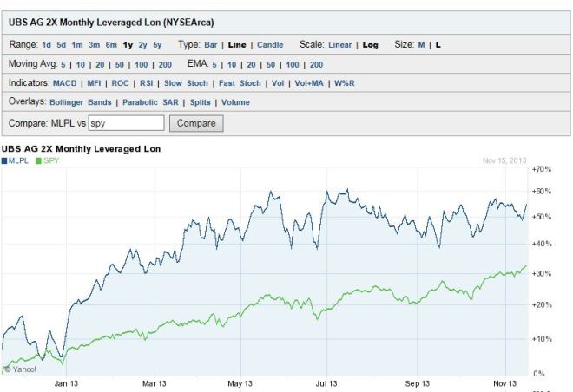Overlay Bollinger Bands on chart

(81, 102)
